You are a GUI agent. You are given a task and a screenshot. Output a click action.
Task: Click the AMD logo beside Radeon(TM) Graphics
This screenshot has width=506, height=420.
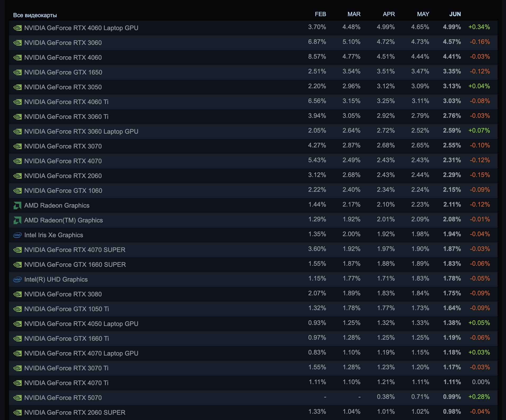[x=17, y=220]
